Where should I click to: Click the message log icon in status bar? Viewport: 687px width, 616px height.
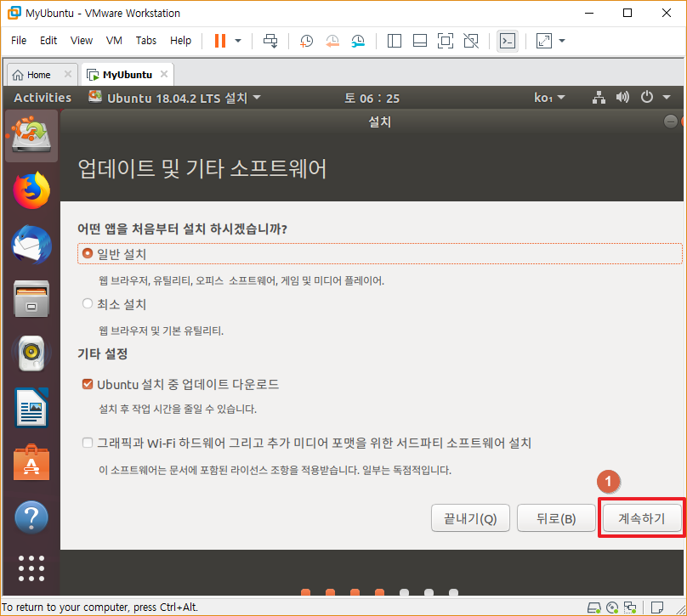point(657,608)
